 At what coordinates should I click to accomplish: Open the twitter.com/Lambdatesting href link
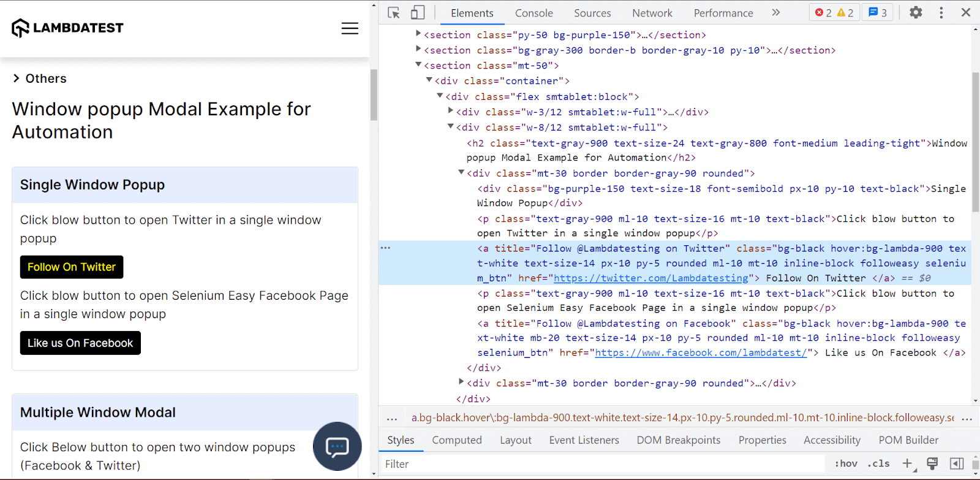coord(651,278)
